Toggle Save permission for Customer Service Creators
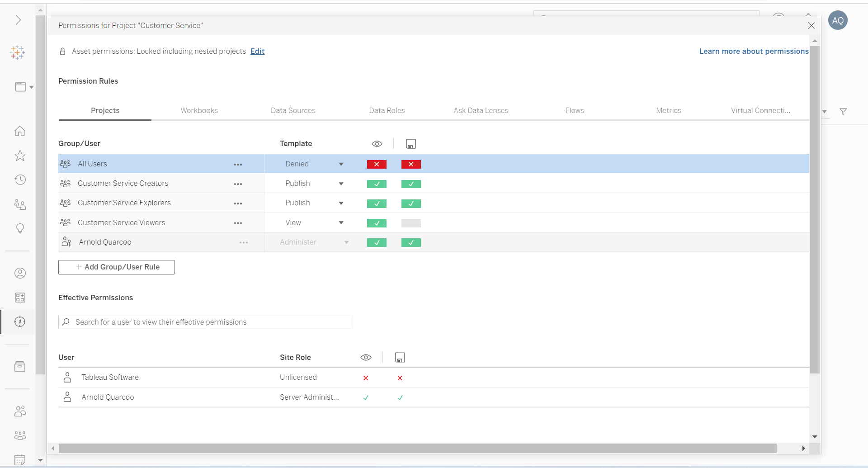The width and height of the screenshot is (868, 468). click(x=411, y=184)
